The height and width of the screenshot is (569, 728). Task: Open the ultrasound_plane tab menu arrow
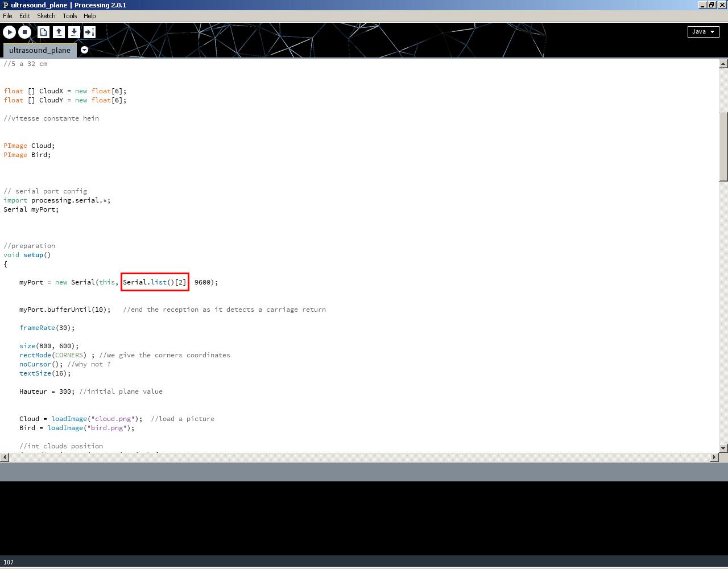(84, 50)
